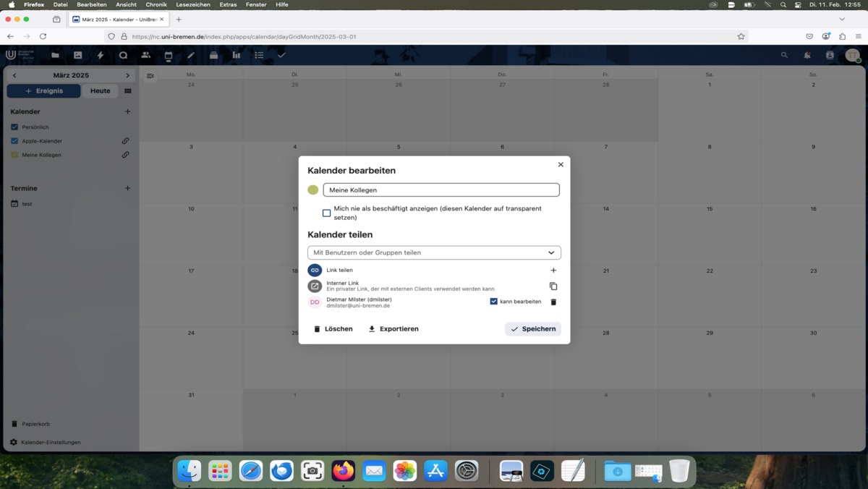Enable 'Mich nie als beschäftigt anzeigen' checkbox

tap(326, 213)
